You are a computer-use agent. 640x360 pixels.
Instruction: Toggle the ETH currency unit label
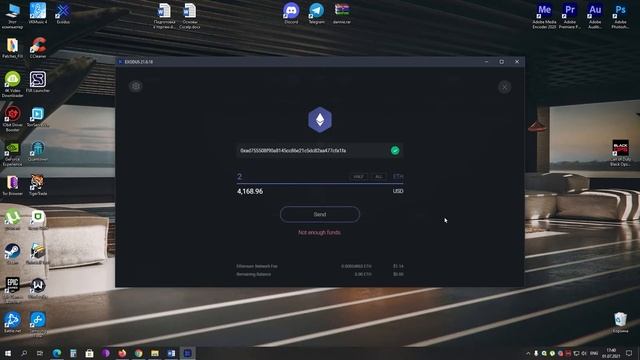click(x=398, y=176)
